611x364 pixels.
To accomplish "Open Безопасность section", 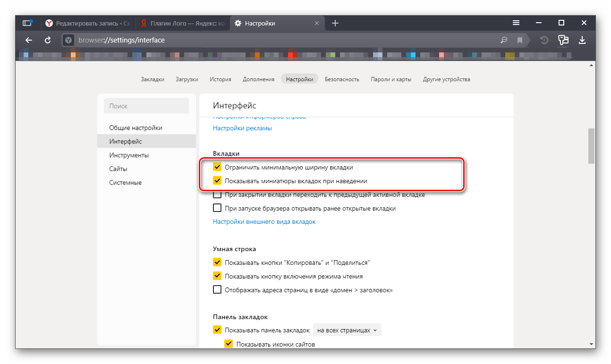I will pyautogui.click(x=342, y=79).
